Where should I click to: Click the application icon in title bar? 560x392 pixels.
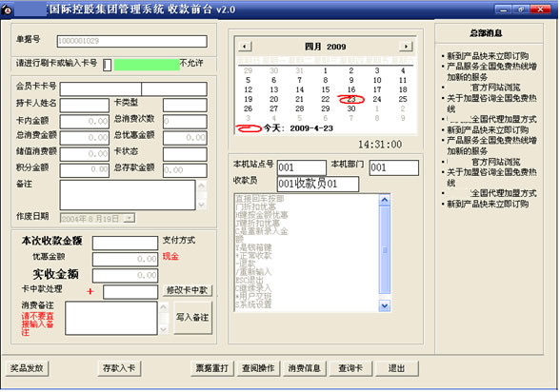[7, 10]
